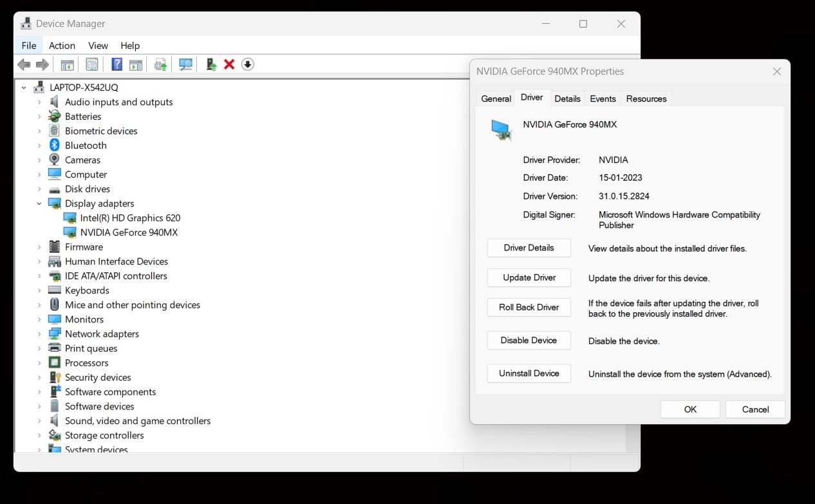Click the display adapter icon in the Properties dialog
815x504 pixels.
[x=501, y=129]
